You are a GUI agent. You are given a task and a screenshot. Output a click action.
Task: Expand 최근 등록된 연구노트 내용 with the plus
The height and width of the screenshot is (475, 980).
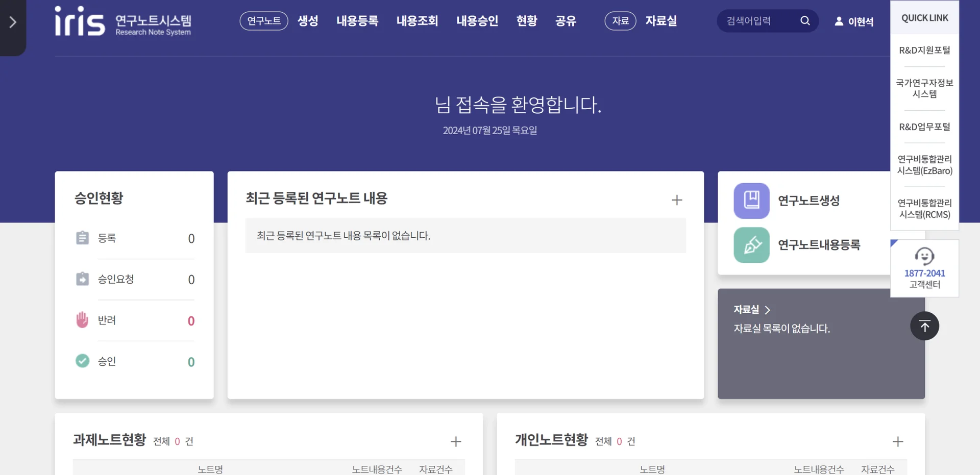pos(677,199)
